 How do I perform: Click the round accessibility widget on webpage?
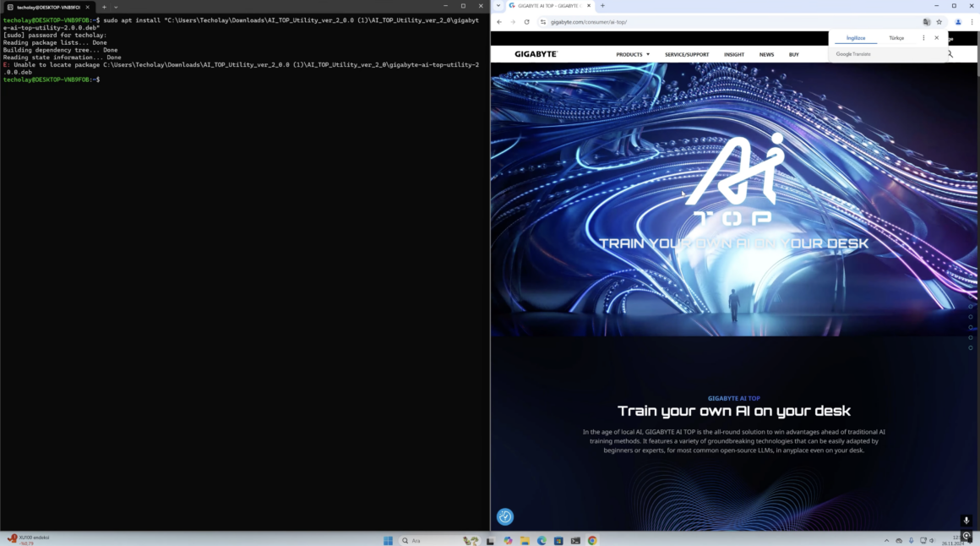505,516
